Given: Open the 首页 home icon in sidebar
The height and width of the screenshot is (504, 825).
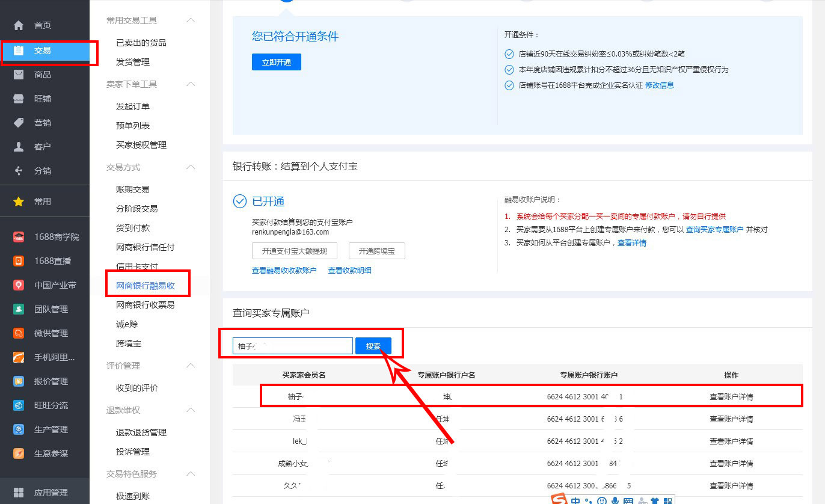Looking at the screenshot, I should click(19, 25).
